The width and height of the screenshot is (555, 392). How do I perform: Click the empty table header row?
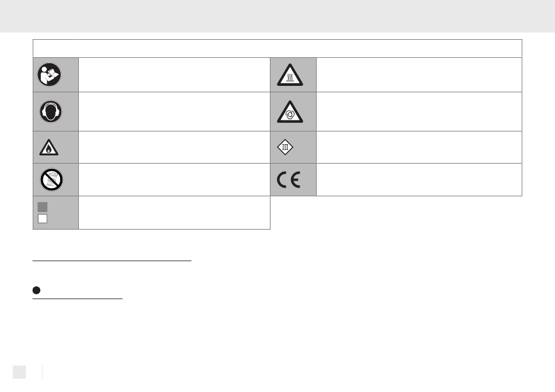[x=277, y=48]
